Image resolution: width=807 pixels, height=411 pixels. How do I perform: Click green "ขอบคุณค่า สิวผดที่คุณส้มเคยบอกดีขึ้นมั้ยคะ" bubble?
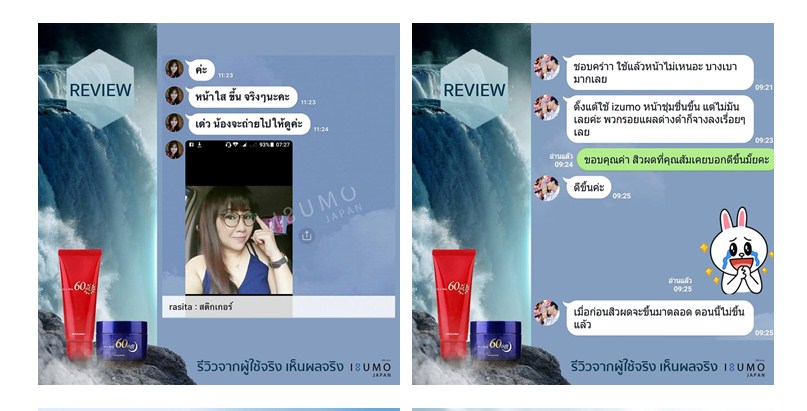point(675,159)
